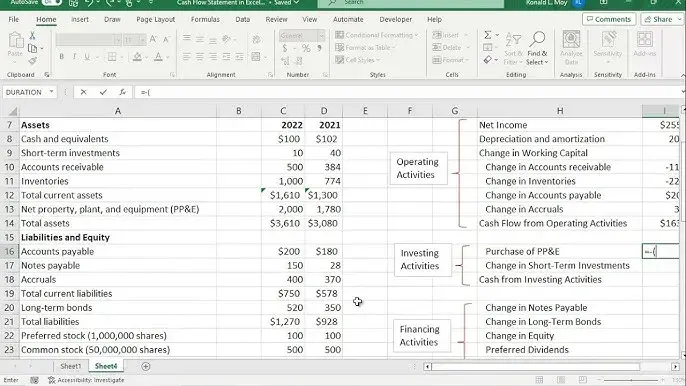The width and height of the screenshot is (686, 386).
Task: Click the Paste clipboard icon
Action: tap(15, 40)
